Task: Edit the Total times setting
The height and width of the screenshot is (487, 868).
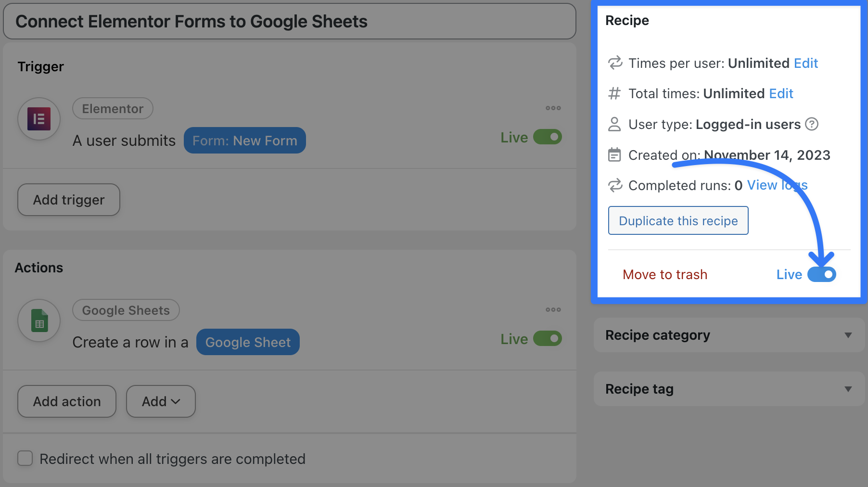Action: pyautogui.click(x=781, y=93)
